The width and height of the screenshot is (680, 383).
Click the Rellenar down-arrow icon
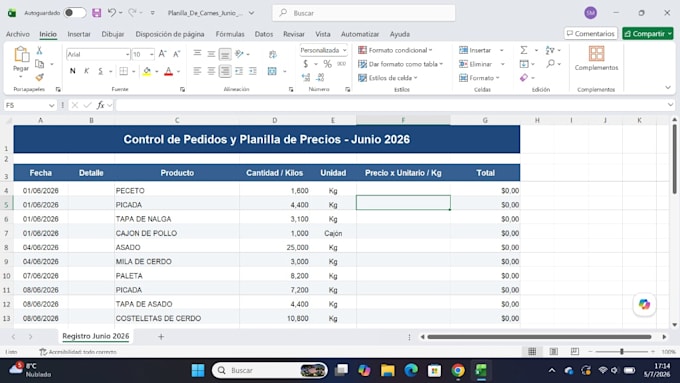click(x=524, y=64)
